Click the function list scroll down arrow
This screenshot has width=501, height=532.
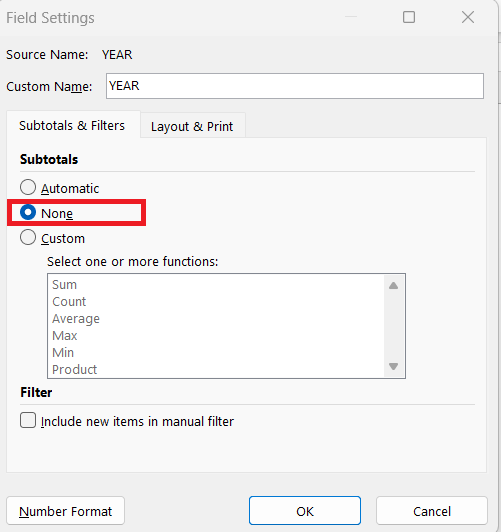393,366
